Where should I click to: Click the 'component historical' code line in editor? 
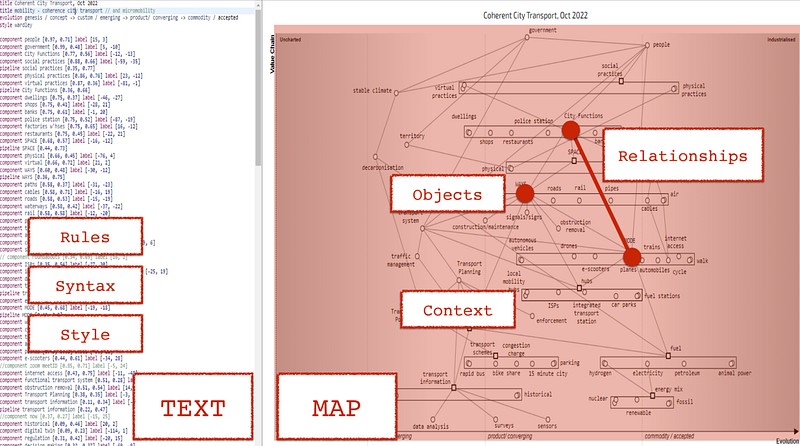[59, 424]
